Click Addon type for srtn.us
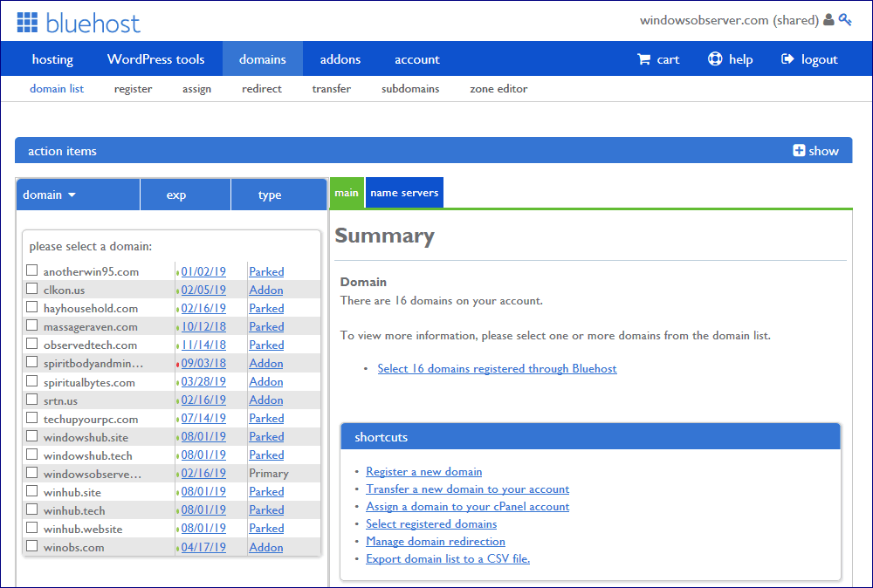 (265, 400)
